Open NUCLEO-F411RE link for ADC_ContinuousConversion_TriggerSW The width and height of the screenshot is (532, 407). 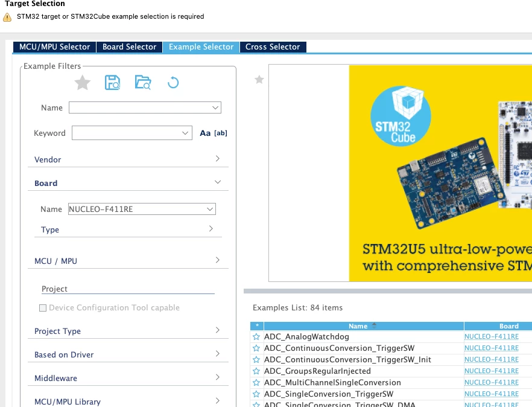click(491, 348)
